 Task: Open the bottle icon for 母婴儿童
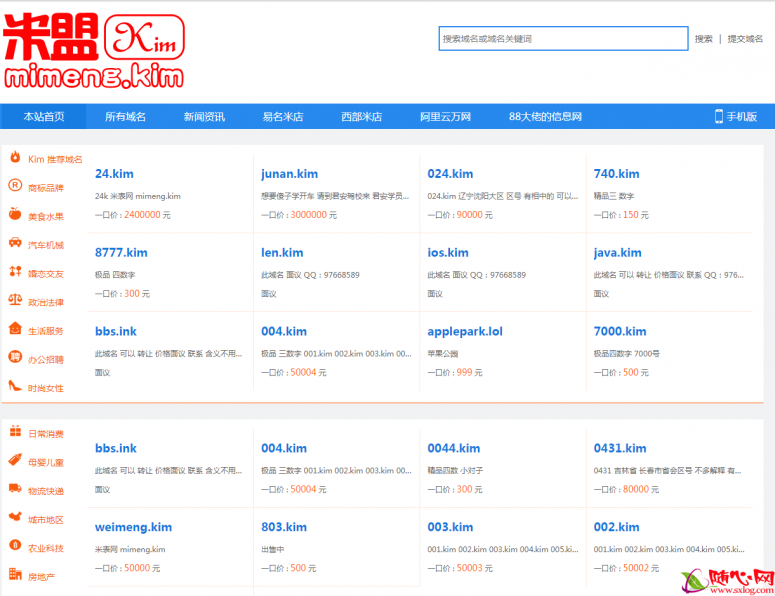tap(15, 460)
